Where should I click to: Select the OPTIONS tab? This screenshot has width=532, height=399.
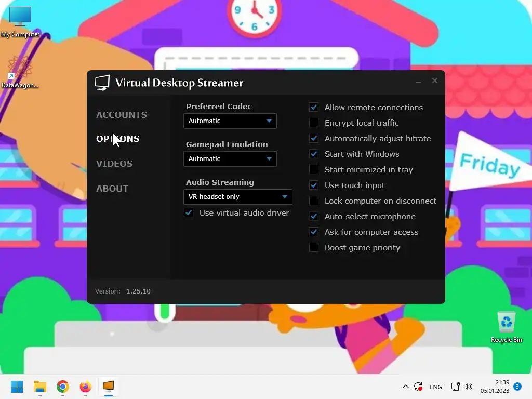click(118, 139)
